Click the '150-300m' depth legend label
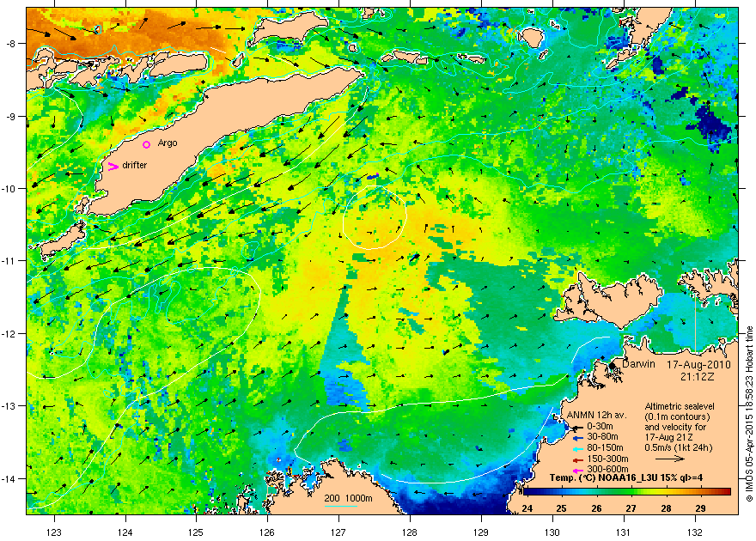Screen dimensions: 756x541 [x=607, y=459]
